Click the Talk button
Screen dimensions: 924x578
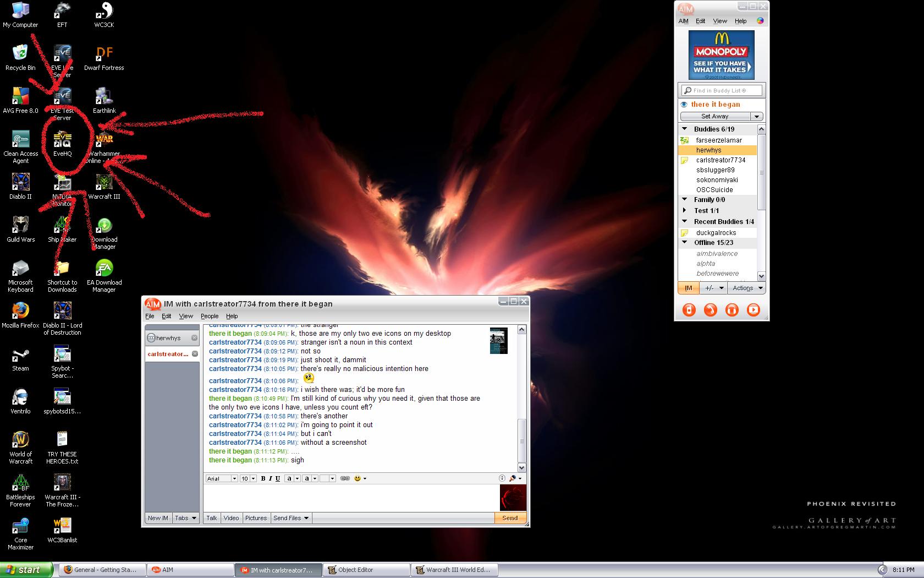point(212,518)
